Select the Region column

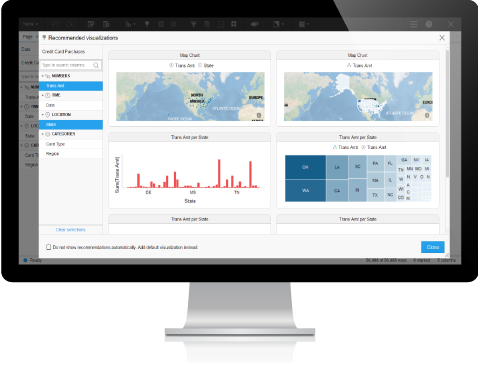pos(71,154)
